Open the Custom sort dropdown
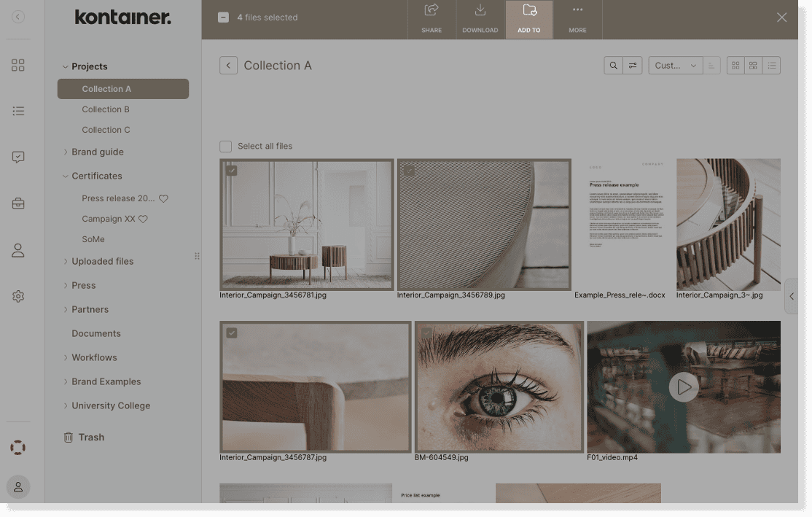This screenshot has width=812, height=517. tap(675, 66)
